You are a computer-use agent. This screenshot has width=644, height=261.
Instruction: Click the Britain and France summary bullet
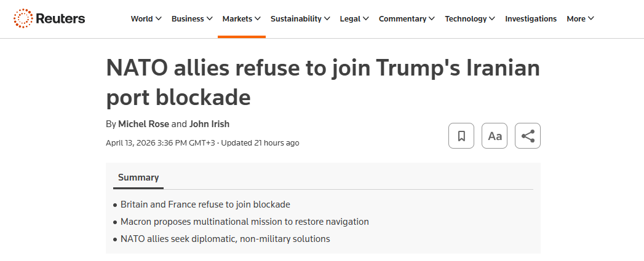pos(205,204)
